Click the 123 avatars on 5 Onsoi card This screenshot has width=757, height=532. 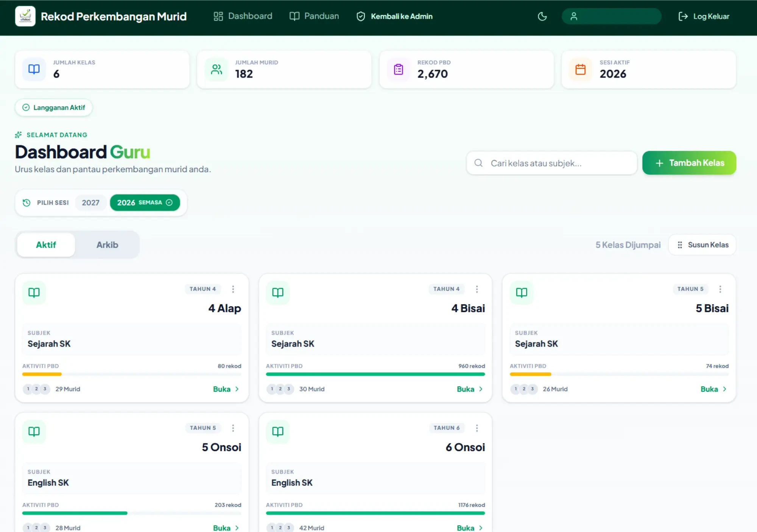[x=36, y=528]
